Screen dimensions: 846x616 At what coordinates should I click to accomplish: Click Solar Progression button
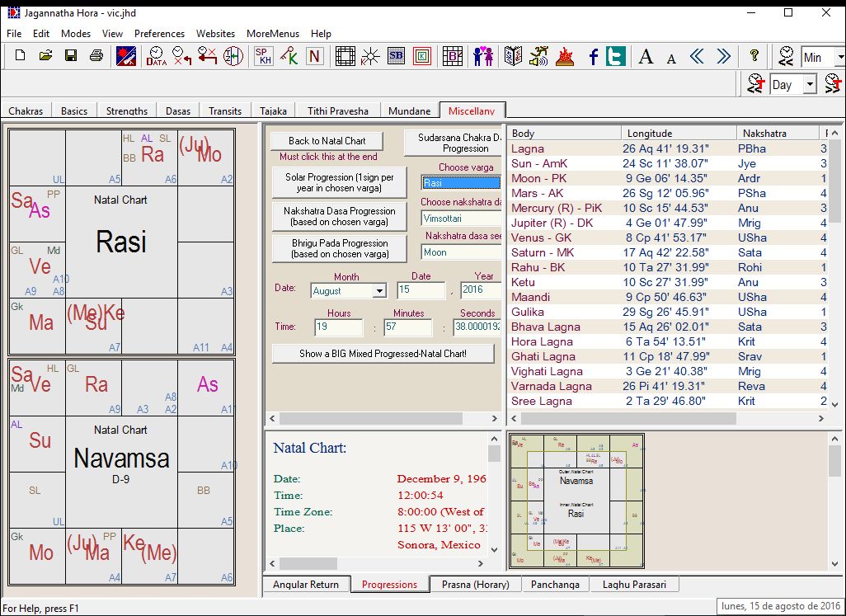point(340,182)
